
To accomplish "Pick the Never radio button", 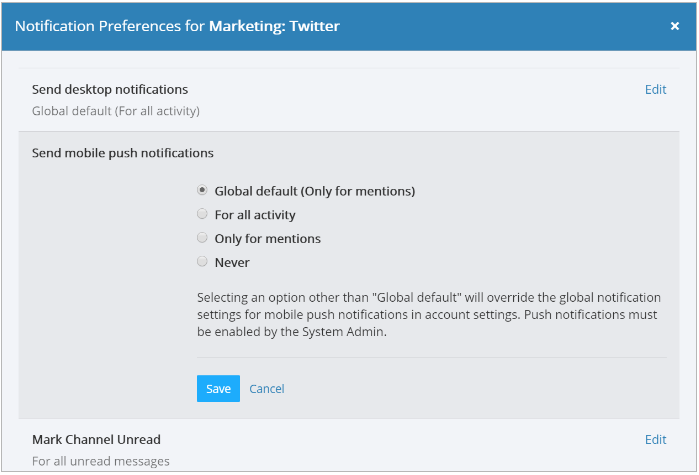I will tap(202, 262).
